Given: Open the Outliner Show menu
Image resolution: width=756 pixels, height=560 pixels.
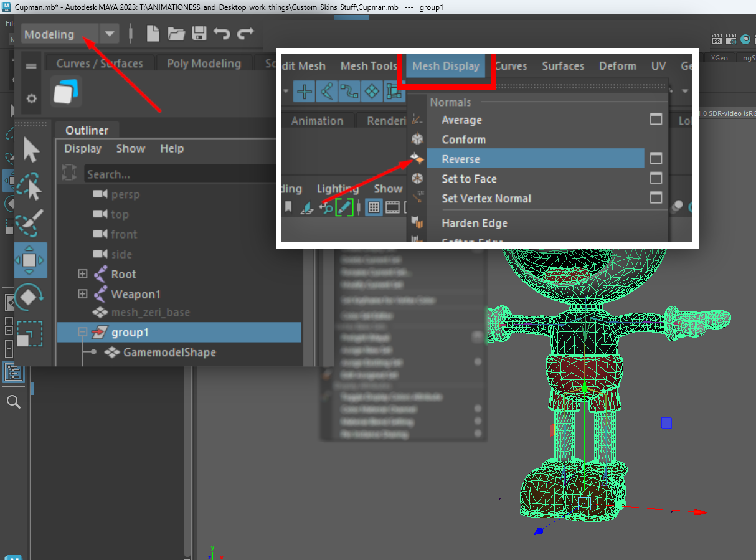Looking at the screenshot, I should (x=131, y=148).
